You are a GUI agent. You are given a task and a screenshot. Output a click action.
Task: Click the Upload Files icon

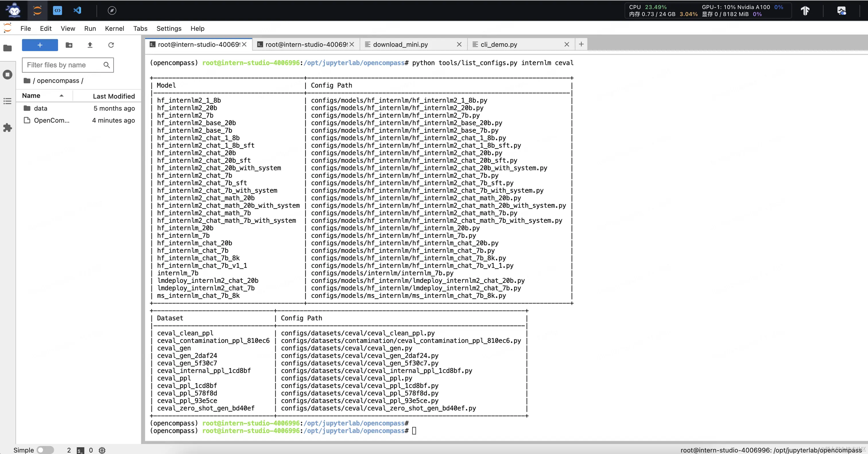click(90, 45)
